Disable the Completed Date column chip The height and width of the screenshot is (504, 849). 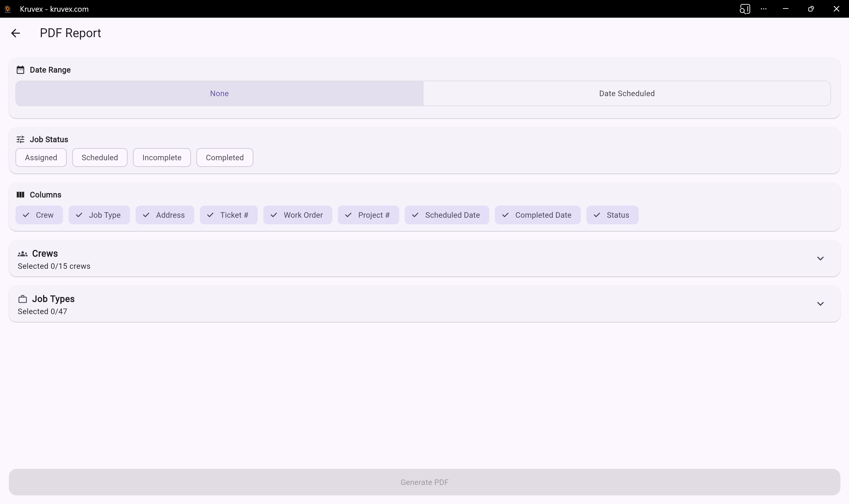click(x=537, y=215)
